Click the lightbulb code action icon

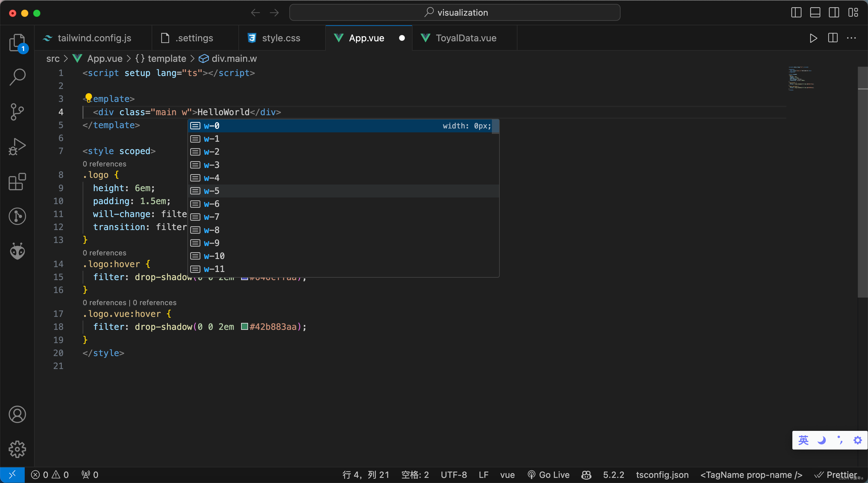[x=88, y=98]
